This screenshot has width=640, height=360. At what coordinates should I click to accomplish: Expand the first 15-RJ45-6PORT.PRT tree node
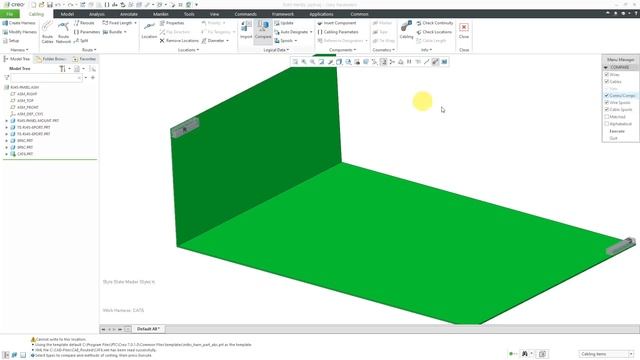click(7, 127)
